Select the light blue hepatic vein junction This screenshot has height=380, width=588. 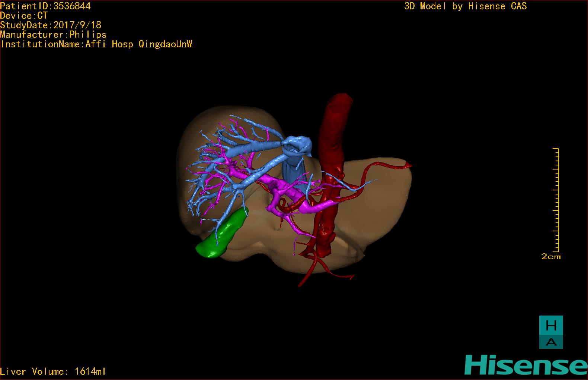pos(297,146)
